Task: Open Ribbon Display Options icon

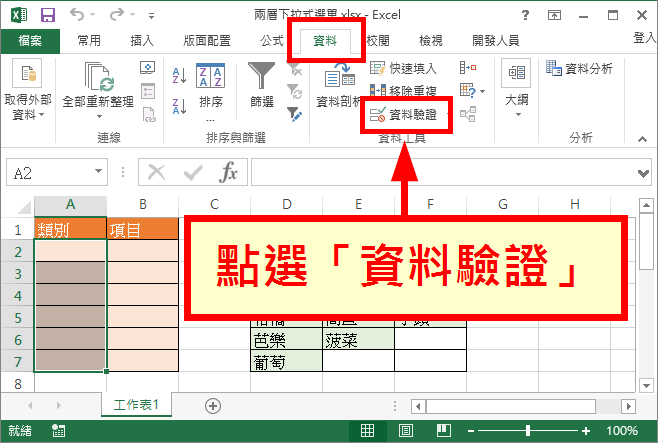Action: pyautogui.click(x=554, y=16)
